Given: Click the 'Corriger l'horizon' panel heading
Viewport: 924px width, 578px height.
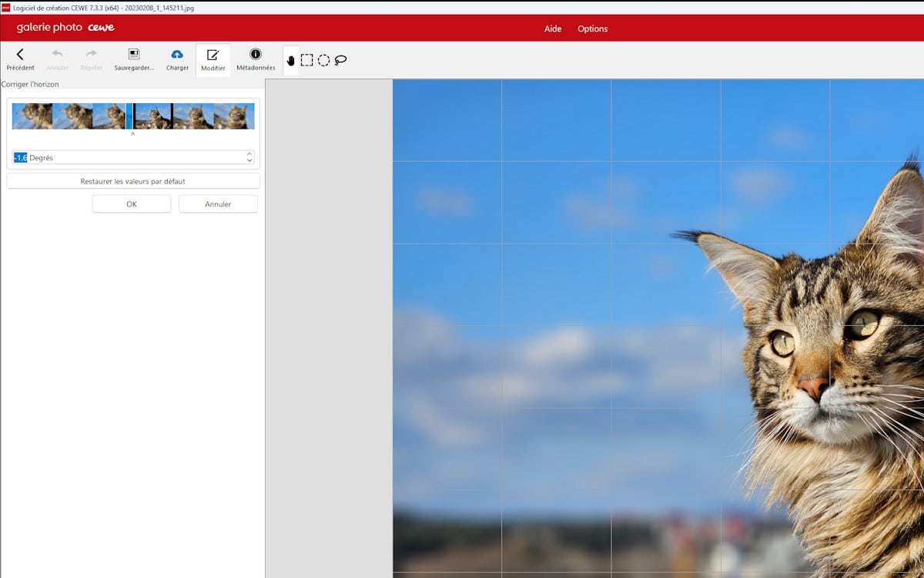Looking at the screenshot, I should (x=30, y=84).
